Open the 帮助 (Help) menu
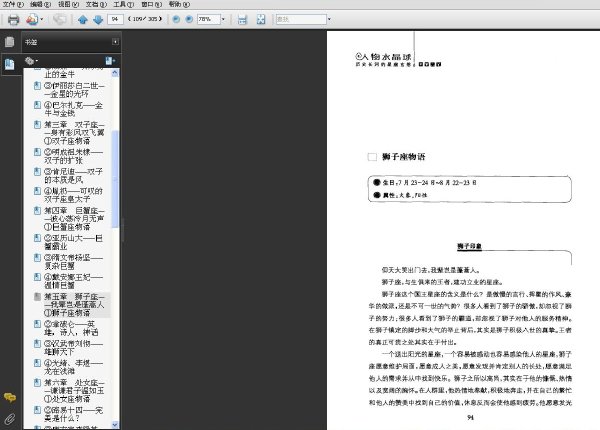The height and width of the screenshot is (430, 600). pyautogui.click(x=179, y=4)
